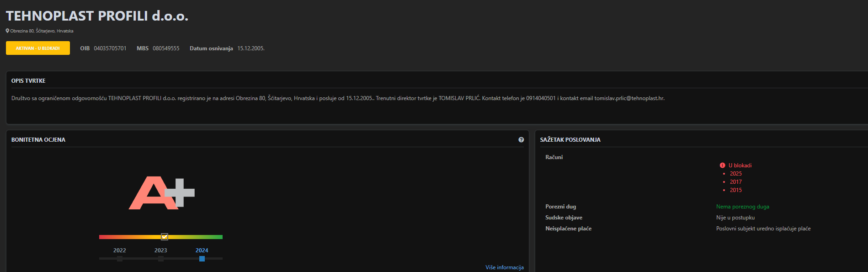The height and width of the screenshot is (272, 868).
Task: Click the blockade year 2017 entry
Action: click(x=736, y=182)
